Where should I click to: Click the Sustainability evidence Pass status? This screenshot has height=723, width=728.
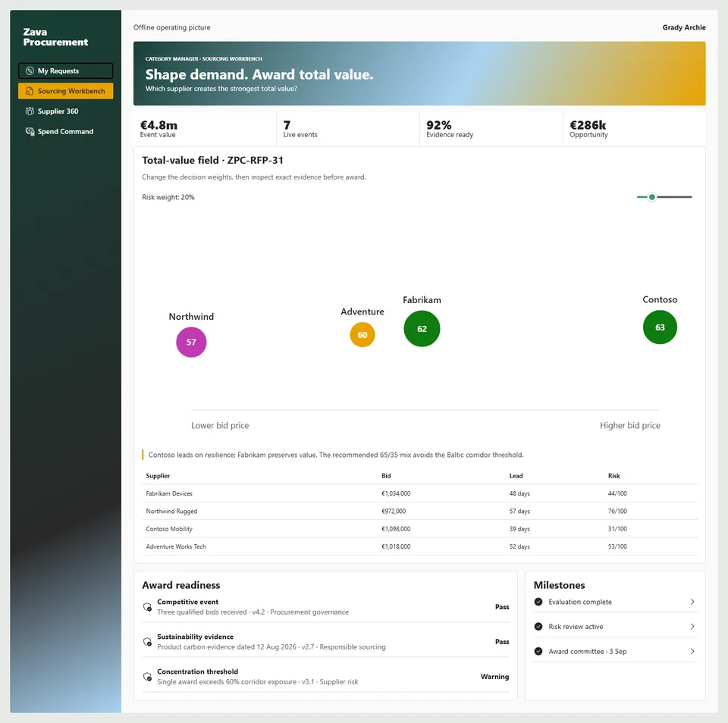(502, 642)
